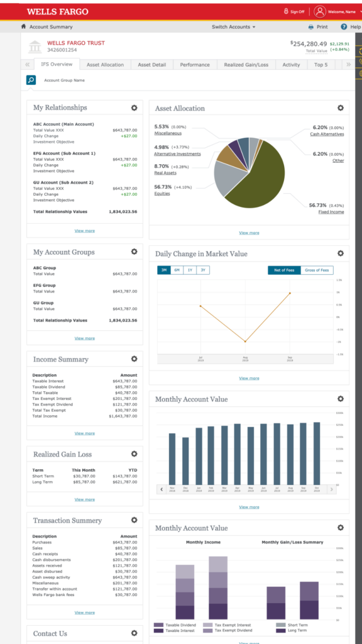Select the 6M time range

pyautogui.click(x=177, y=270)
